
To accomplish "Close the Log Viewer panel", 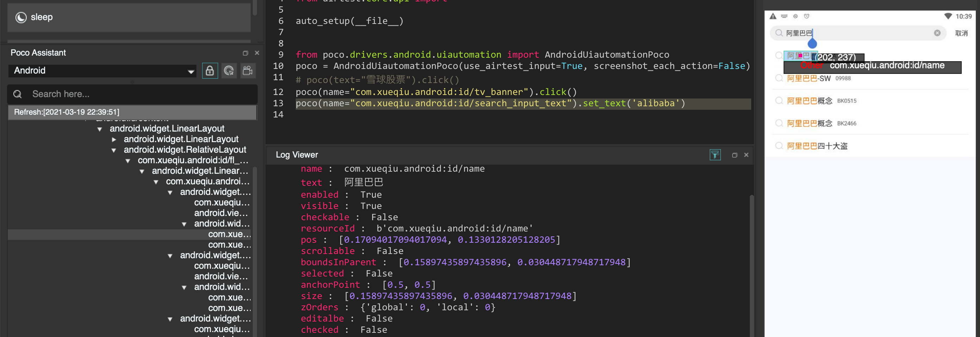I will tap(746, 155).
